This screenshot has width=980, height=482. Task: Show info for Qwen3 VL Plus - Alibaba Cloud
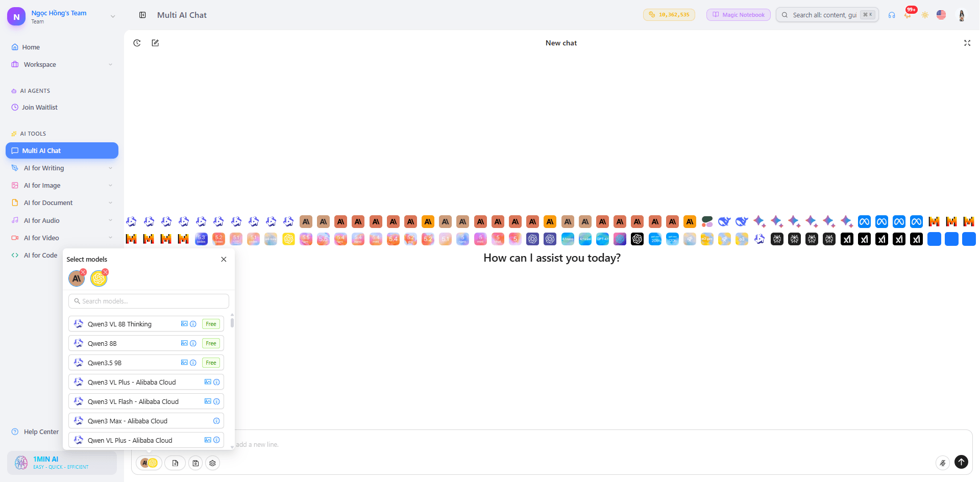coord(216,382)
